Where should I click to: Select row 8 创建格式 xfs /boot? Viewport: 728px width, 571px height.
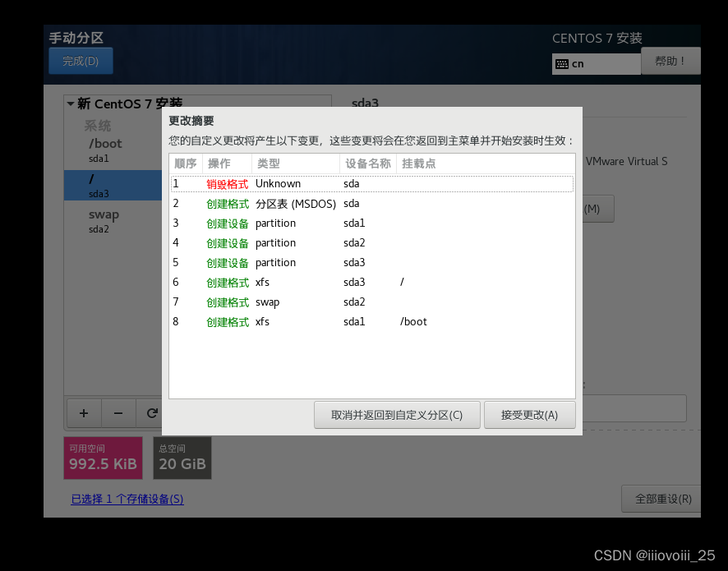point(288,321)
